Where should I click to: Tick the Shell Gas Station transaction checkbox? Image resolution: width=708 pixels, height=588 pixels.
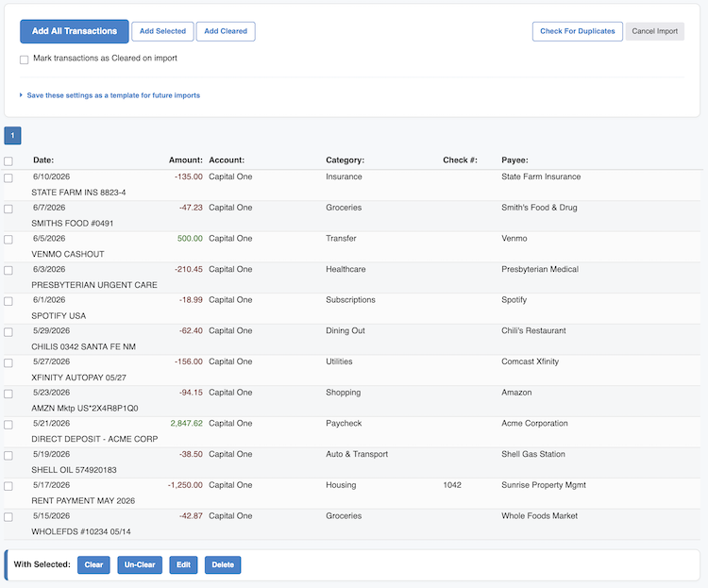8,455
